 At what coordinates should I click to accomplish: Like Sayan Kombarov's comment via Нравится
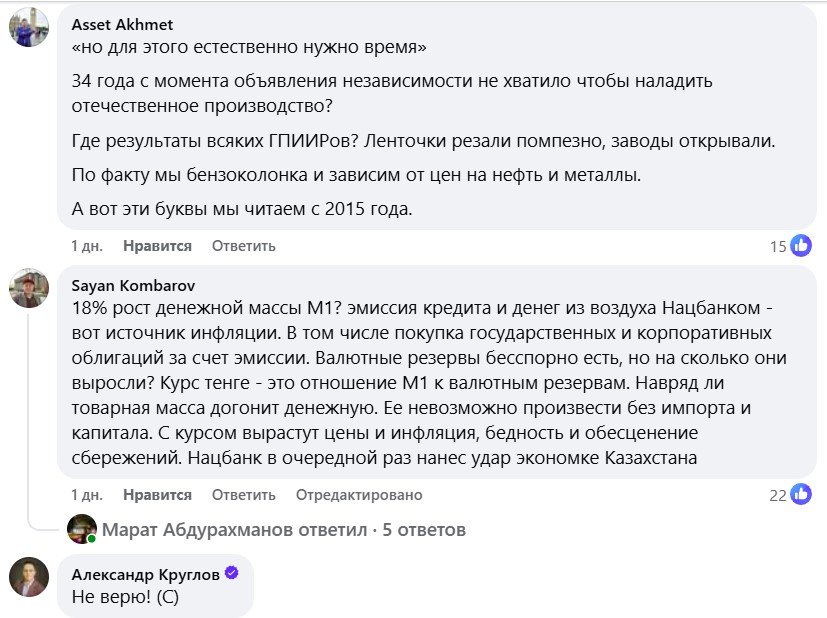(x=157, y=495)
